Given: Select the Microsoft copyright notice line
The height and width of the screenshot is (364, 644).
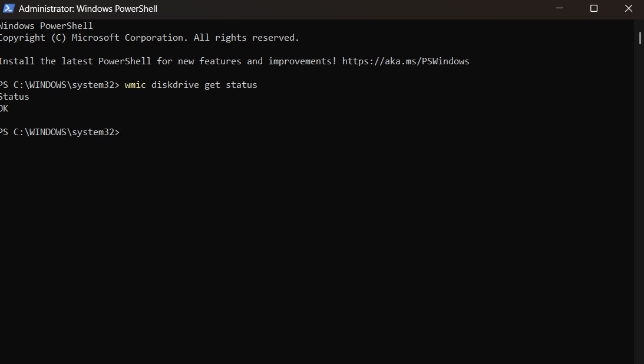Looking at the screenshot, I should pyautogui.click(x=149, y=37).
